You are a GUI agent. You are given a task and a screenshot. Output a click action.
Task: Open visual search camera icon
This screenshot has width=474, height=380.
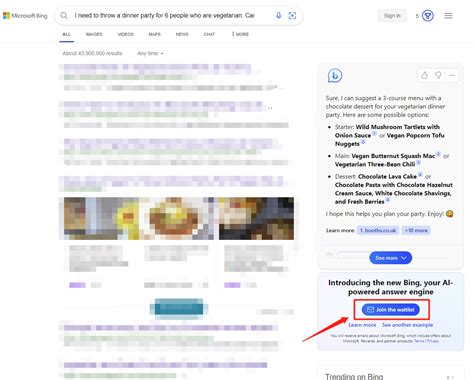[292, 16]
